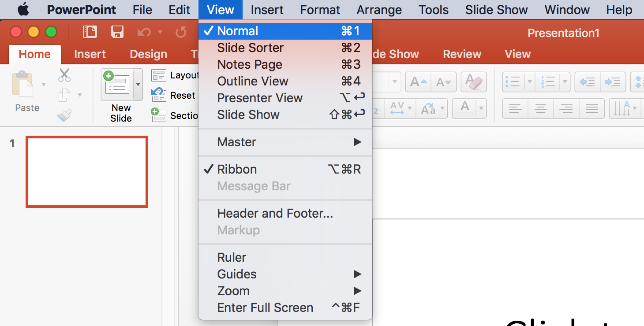Click the Increase Indent icon
Image resolution: width=644 pixels, height=326 pixels.
click(x=613, y=82)
